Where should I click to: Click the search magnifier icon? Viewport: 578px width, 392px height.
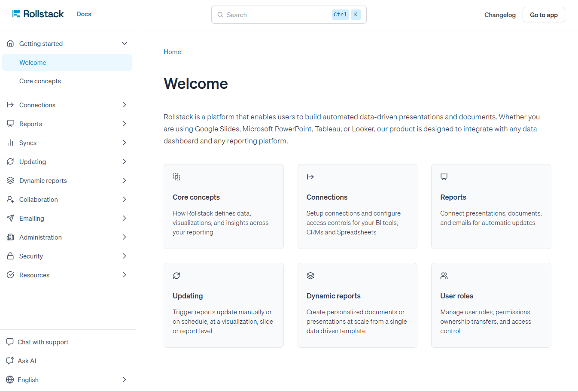coord(220,15)
